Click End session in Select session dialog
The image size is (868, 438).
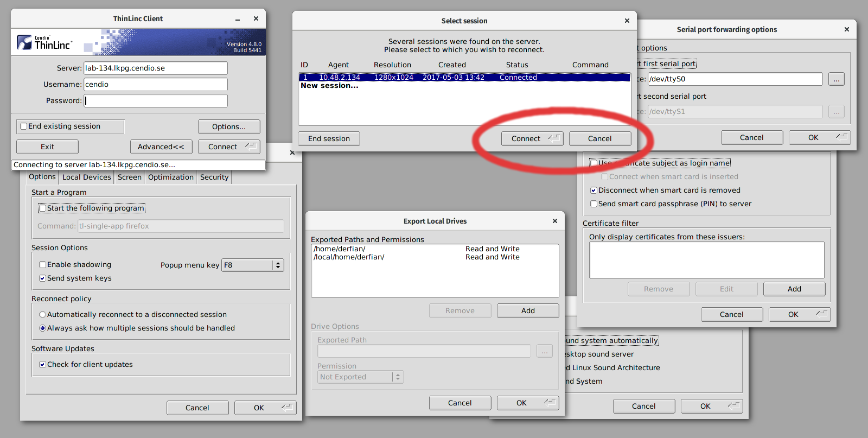pos(329,139)
